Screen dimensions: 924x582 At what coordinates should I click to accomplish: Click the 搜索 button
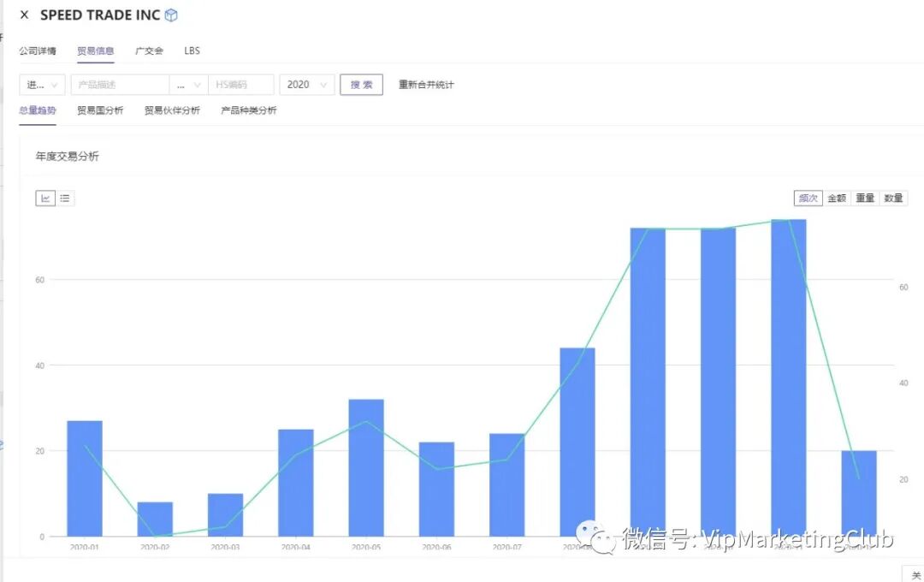(x=361, y=85)
